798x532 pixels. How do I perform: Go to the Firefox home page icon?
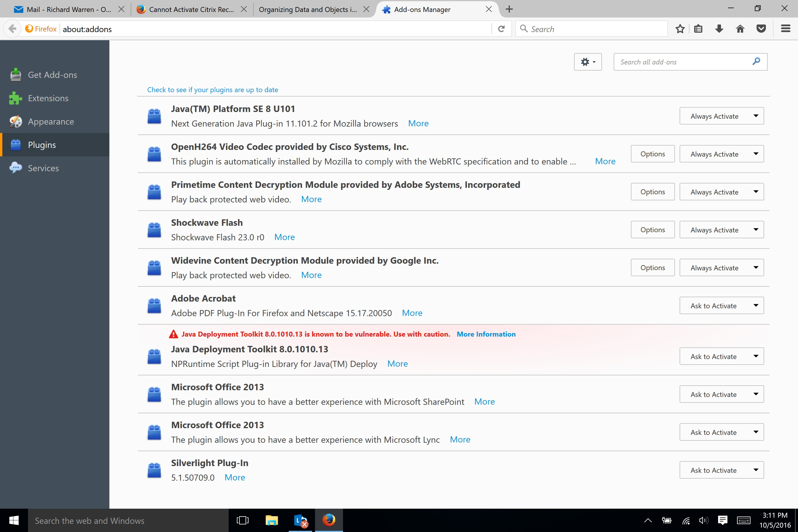[x=740, y=29]
